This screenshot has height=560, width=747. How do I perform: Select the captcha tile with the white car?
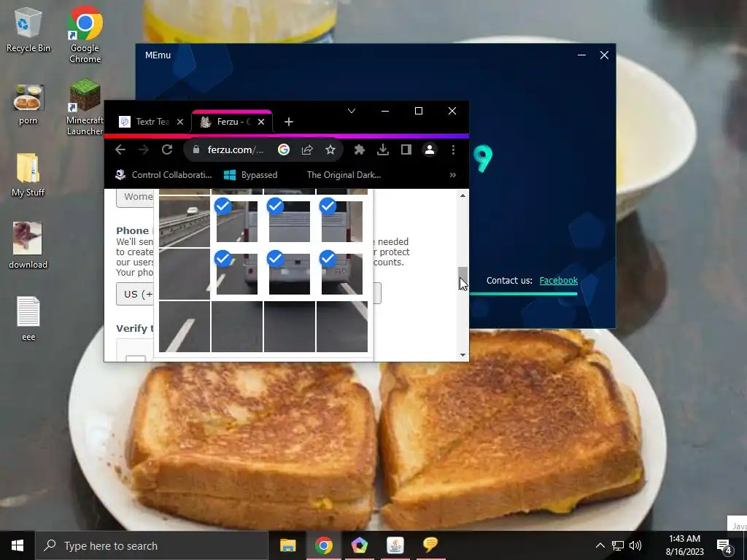point(185,221)
